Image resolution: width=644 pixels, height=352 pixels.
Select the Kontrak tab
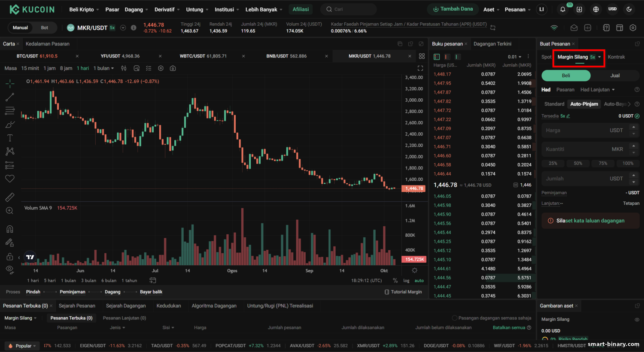[x=616, y=57]
